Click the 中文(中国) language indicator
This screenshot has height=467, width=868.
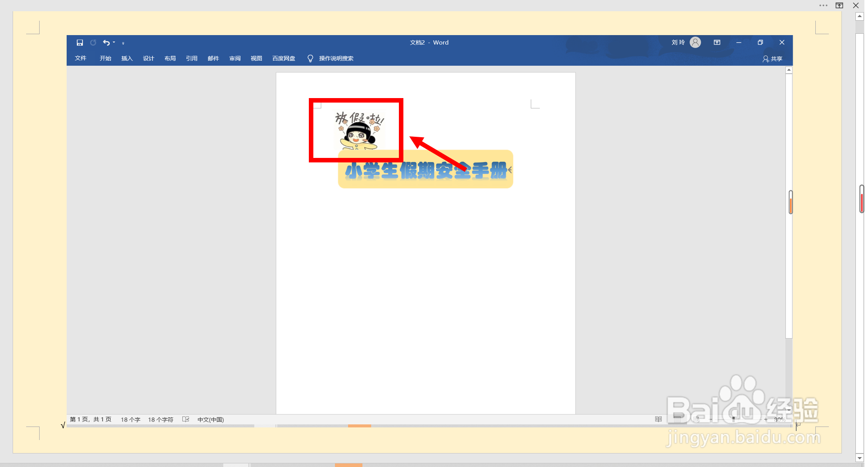click(x=211, y=419)
